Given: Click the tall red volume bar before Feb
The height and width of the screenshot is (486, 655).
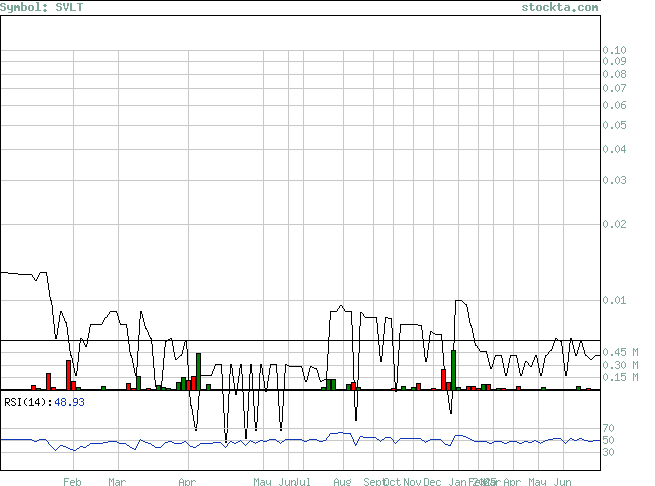Looking at the screenshot, I should click(69, 375).
